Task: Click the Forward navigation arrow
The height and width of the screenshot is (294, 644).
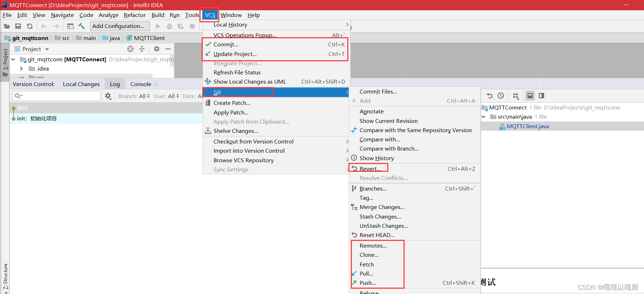Action: click(56, 26)
